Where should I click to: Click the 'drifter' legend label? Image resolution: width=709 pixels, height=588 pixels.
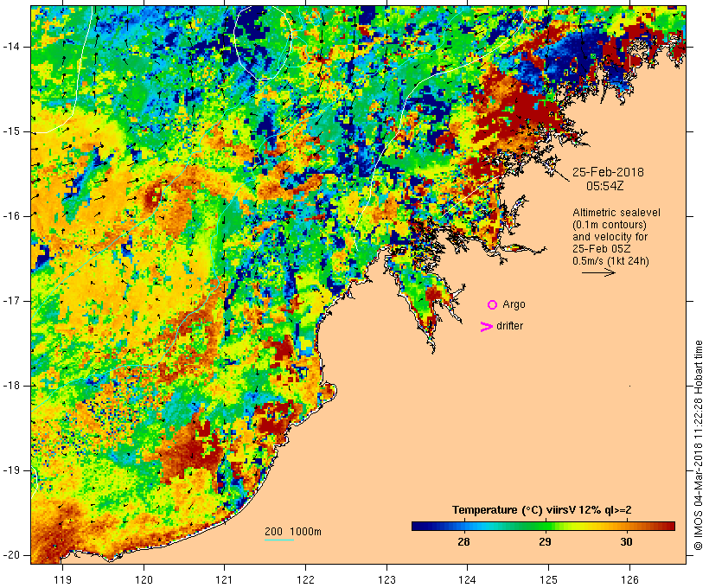tap(509, 326)
